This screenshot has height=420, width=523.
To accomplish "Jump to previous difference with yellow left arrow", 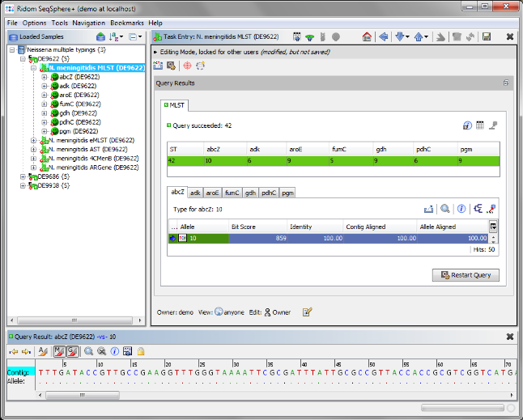I will coord(14,351).
